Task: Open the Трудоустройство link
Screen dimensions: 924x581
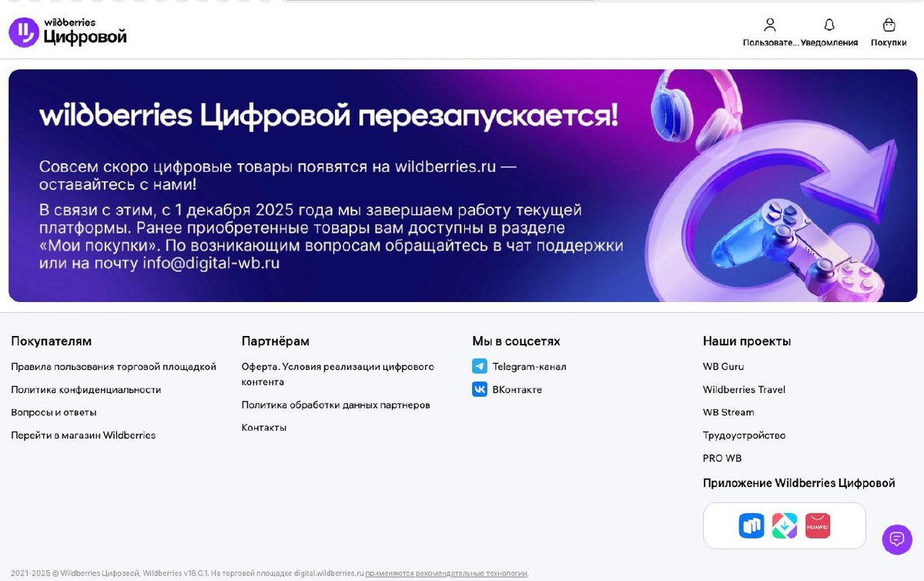Action: 744,435
